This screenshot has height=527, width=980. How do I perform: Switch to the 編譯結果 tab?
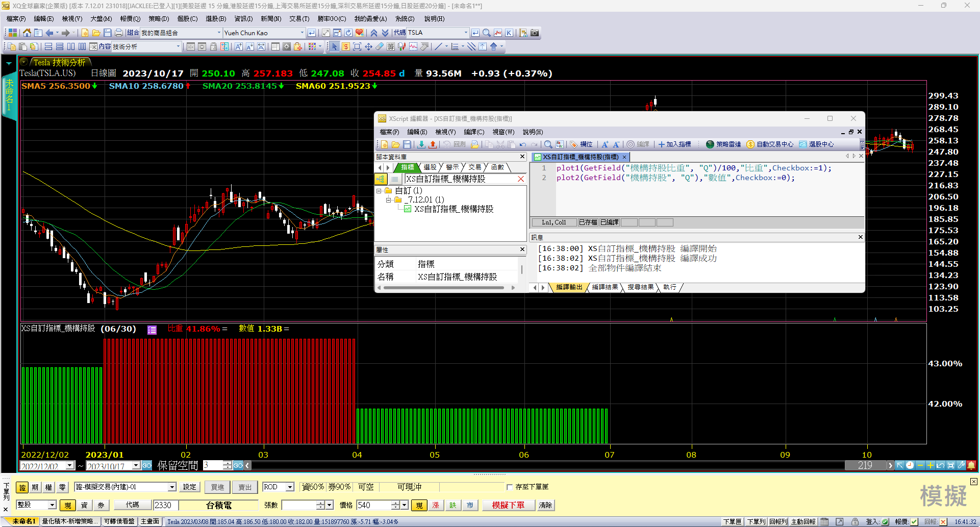605,287
